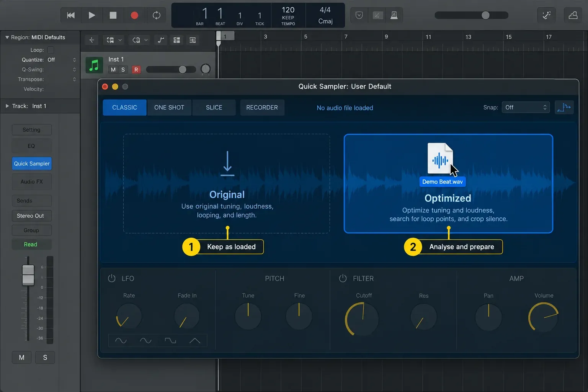This screenshot has height=392, width=588.
Task: Click the Stereo Out output slot
Action: pyautogui.click(x=31, y=216)
